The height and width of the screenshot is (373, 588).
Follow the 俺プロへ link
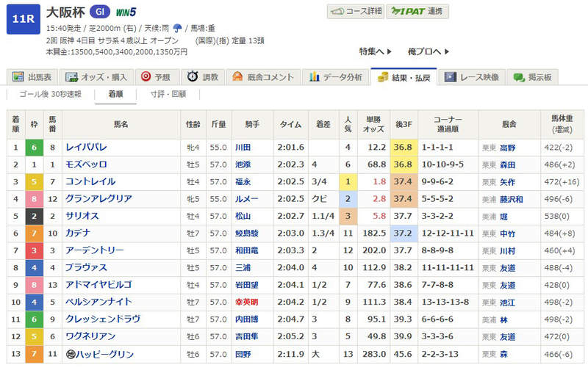click(x=429, y=51)
